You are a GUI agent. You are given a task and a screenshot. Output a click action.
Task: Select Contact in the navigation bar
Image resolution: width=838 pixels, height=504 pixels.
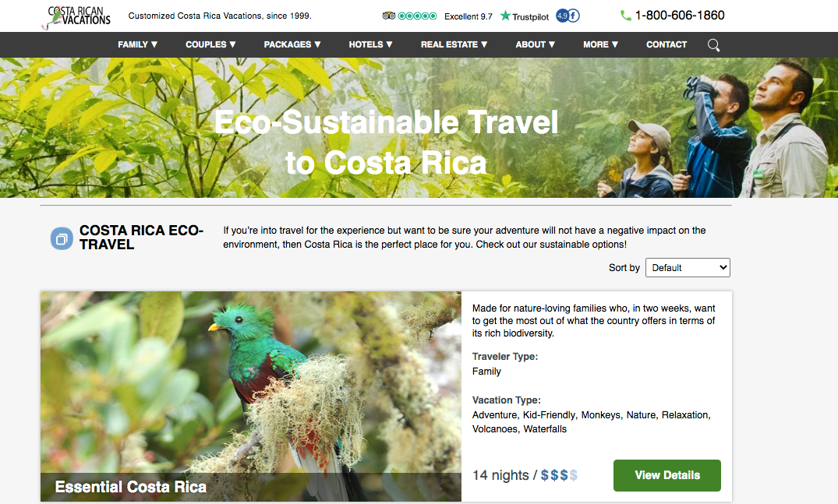pos(667,44)
